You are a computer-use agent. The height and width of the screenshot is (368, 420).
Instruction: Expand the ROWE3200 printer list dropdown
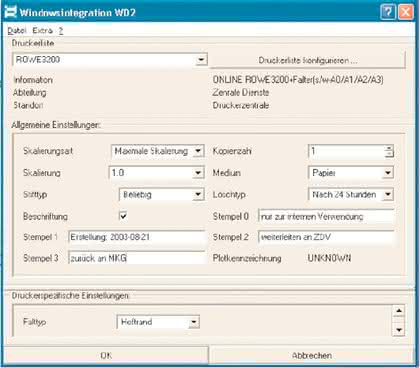(x=201, y=60)
